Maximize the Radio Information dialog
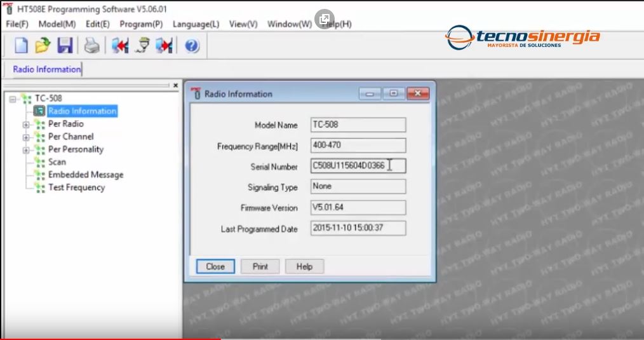 click(x=394, y=93)
